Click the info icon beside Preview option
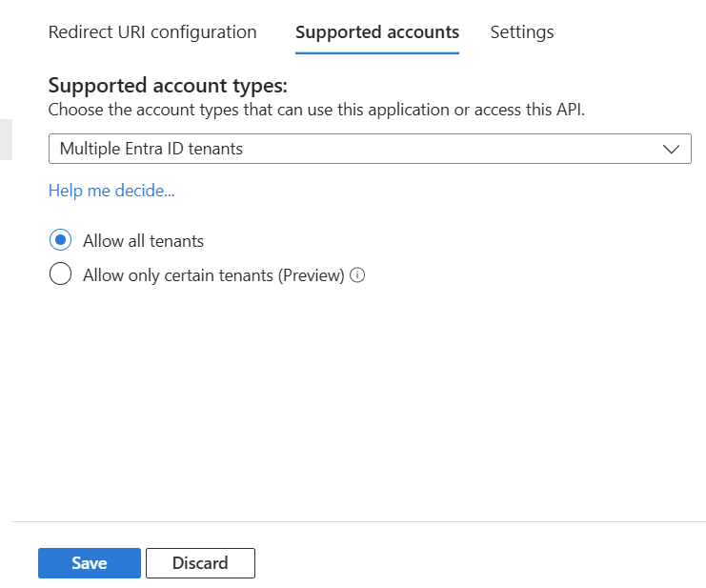Image resolution: width=706 pixels, height=588 pixels. click(x=358, y=275)
